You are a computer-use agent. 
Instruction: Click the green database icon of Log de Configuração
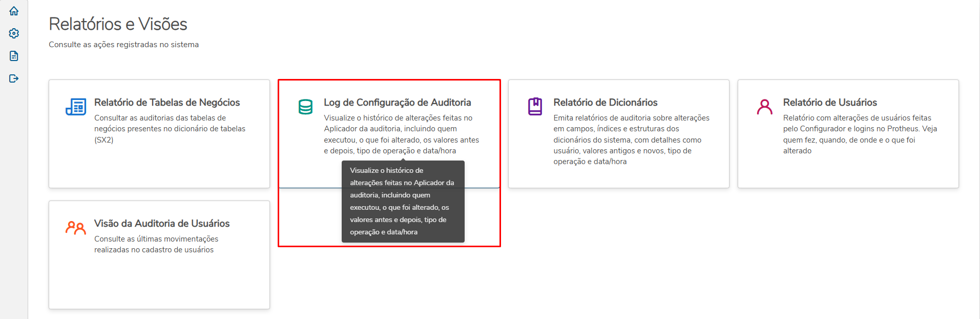click(305, 107)
